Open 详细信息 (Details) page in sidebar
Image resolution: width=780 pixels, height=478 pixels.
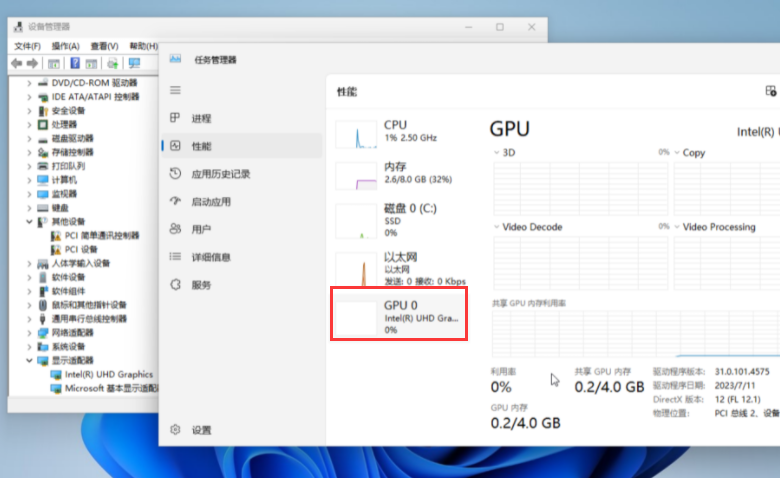242,257
